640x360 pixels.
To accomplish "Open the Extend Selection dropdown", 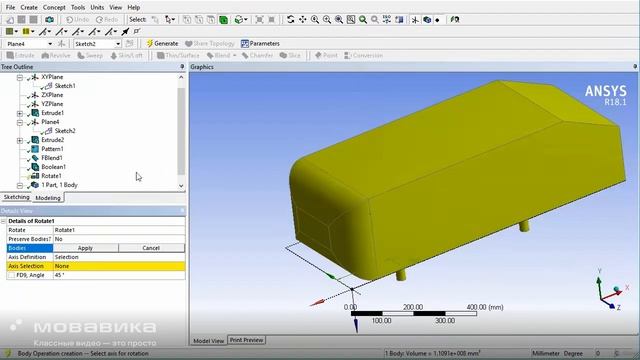I will pyautogui.click(x=241, y=20).
